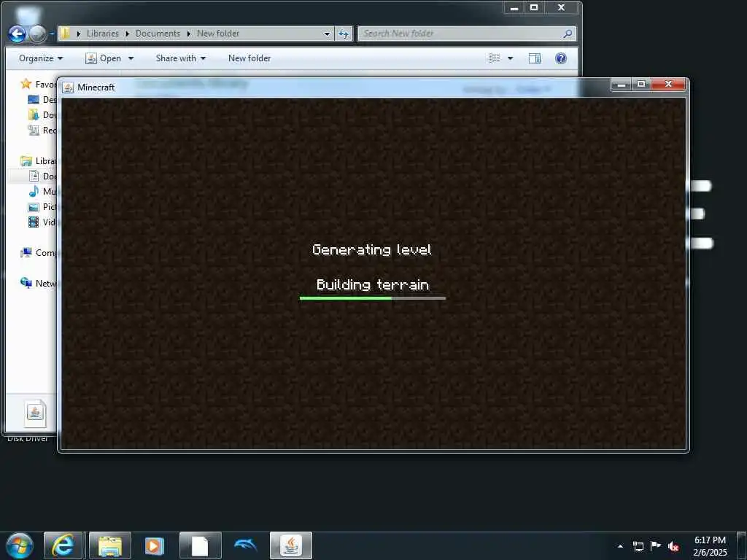Minimize the Minecraft window

click(x=622, y=85)
